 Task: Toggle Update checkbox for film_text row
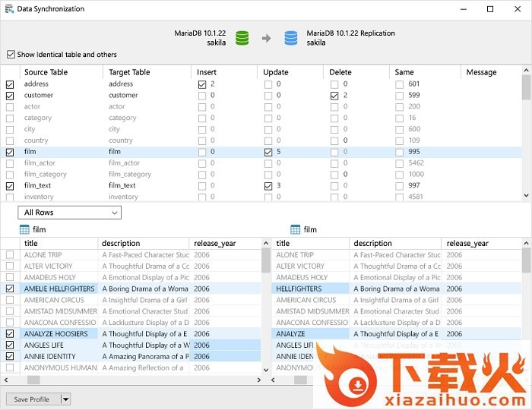tap(268, 186)
